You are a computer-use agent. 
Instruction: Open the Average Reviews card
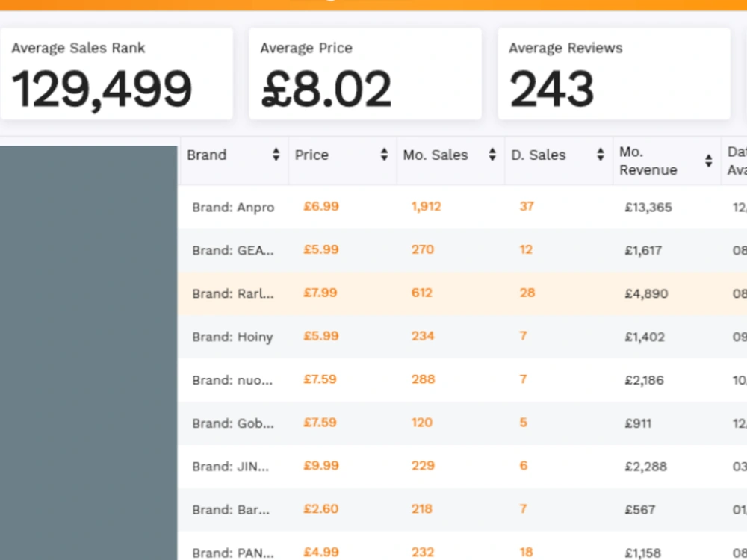coord(614,73)
